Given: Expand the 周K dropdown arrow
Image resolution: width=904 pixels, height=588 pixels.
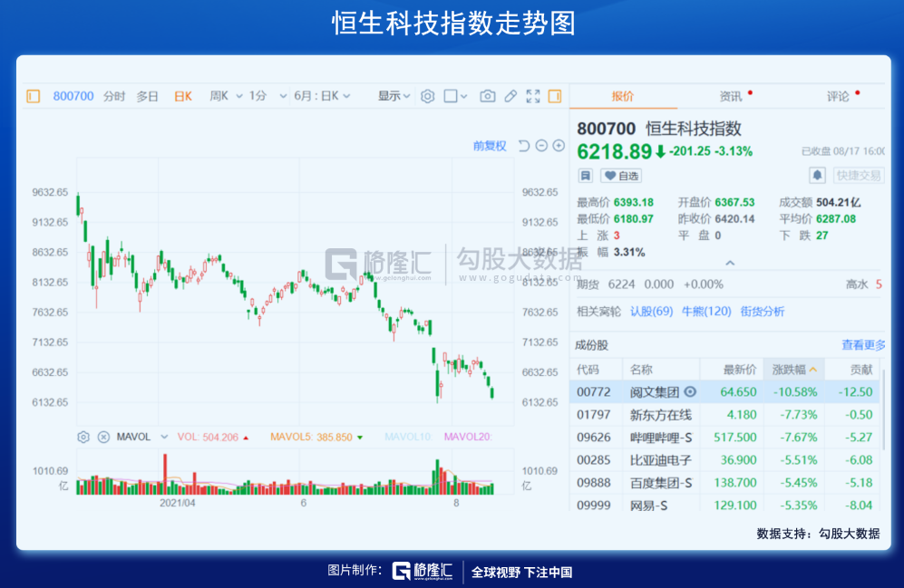Looking at the screenshot, I should pyautogui.click(x=239, y=96).
